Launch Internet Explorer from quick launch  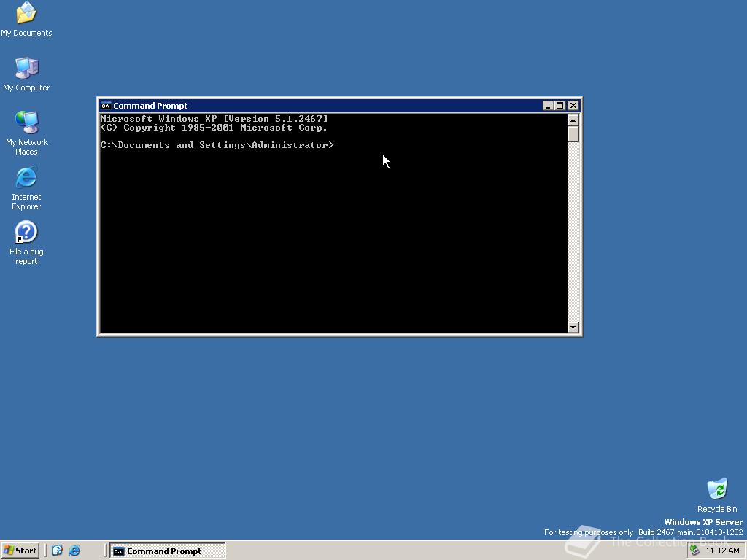coord(74,551)
